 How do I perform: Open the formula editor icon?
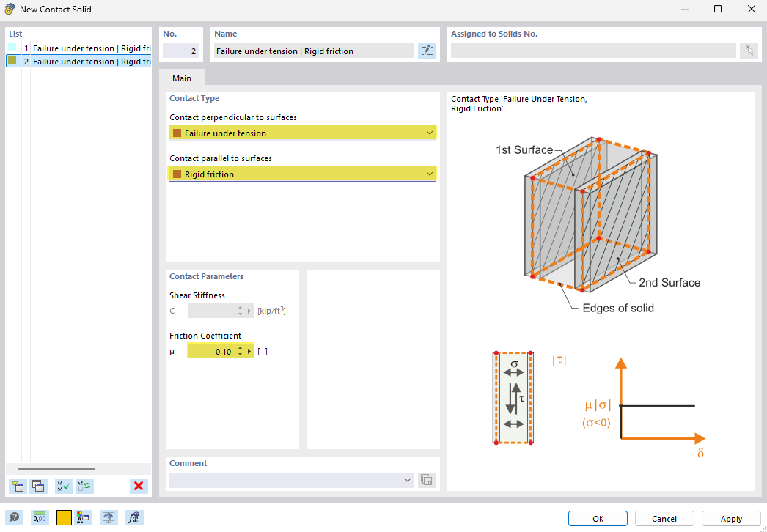(x=133, y=517)
